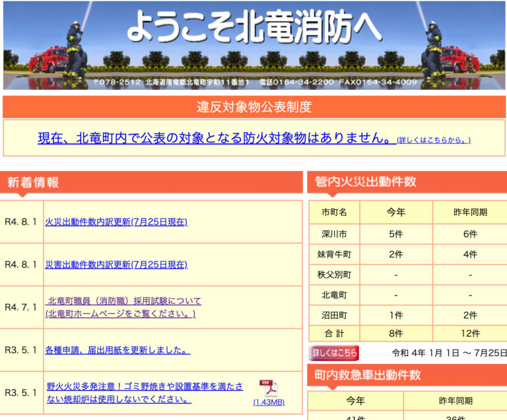Image resolution: width=507 pixels, height=420 pixels.
Task: Follow the small (詳しくはこちらから。) link
Action: click(434, 140)
